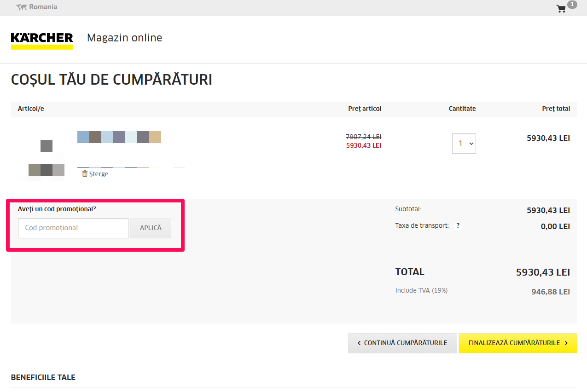587x392 pixels.
Task: Click the red discounted price 5930,43 LEI
Action: coord(364,145)
